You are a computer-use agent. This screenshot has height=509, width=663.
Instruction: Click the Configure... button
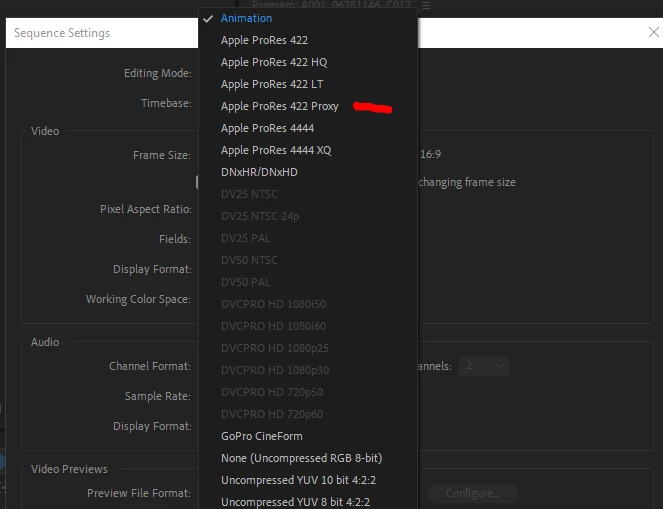[x=472, y=493]
